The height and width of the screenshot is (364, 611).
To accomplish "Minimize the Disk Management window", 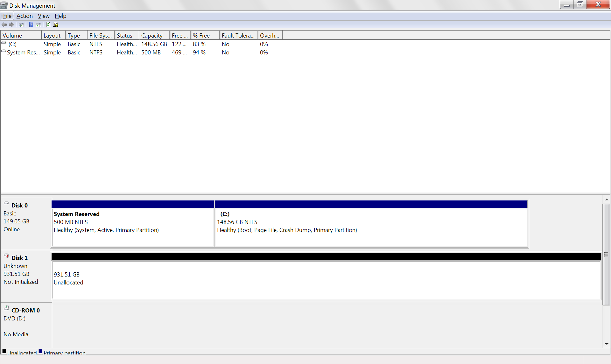I will pos(567,5).
